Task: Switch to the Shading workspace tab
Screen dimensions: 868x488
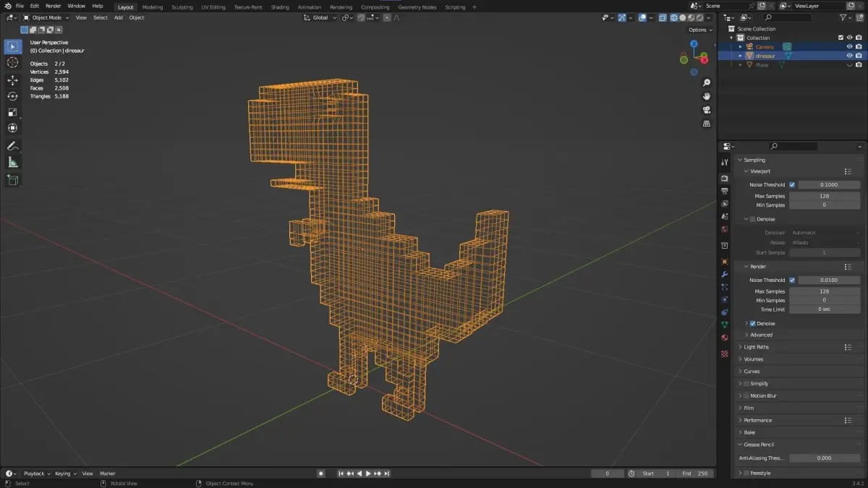Action: 280,7
